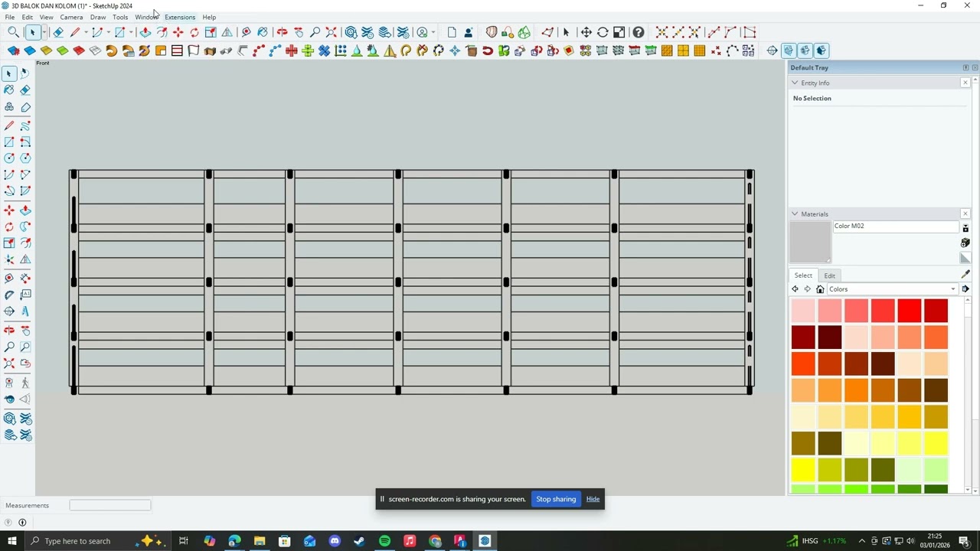The height and width of the screenshot is (551, 980).
Task: Choose the Rotate tool in top toolbar
Action: [x=194, y=32]
